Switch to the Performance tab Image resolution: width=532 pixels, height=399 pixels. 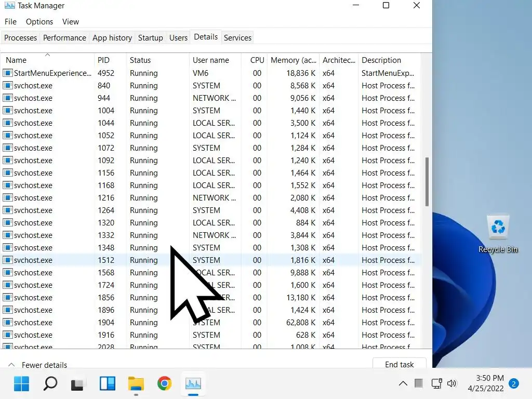pyautogui.click(x=64, y=37)
